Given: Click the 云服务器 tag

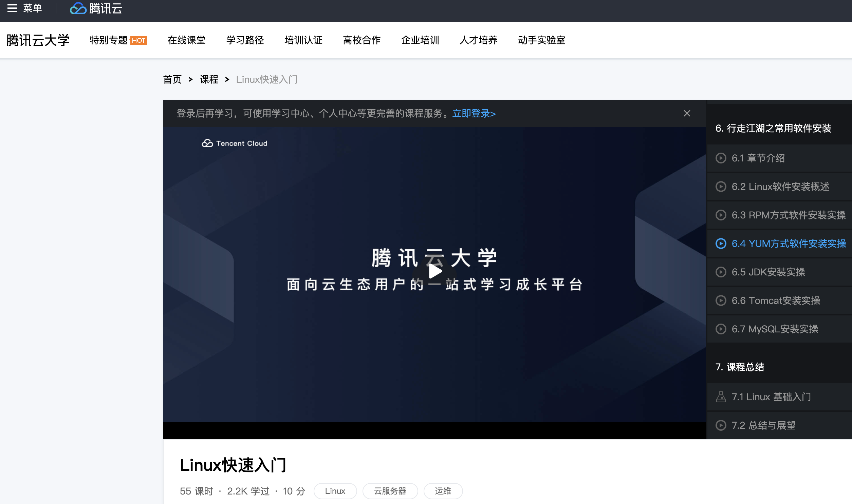Looking at the screenshot, I should click(x=390, y=491).
